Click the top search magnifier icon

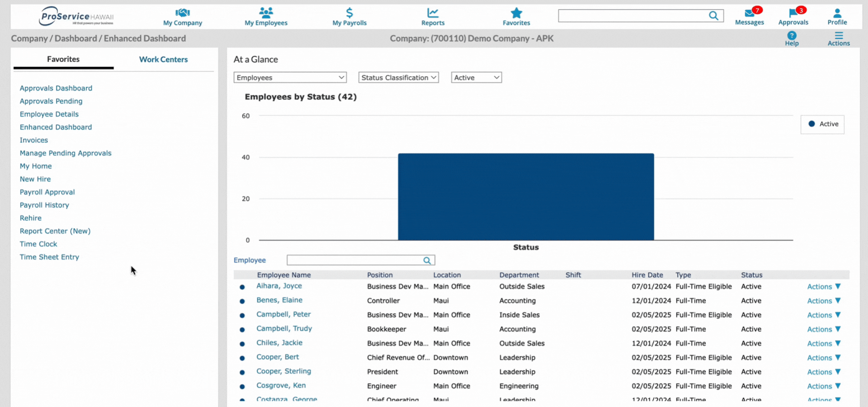point(713,16)
